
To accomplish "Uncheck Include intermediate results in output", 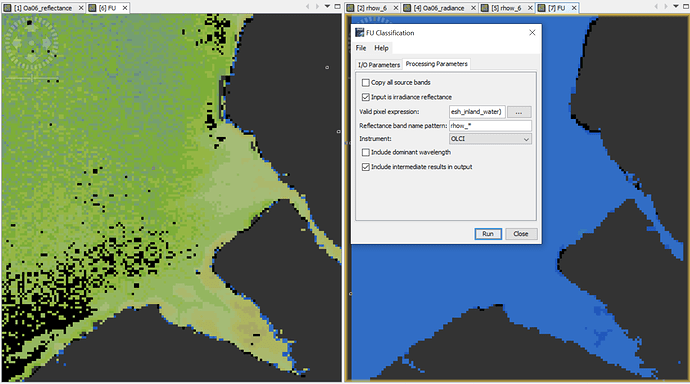I will 365,167.
